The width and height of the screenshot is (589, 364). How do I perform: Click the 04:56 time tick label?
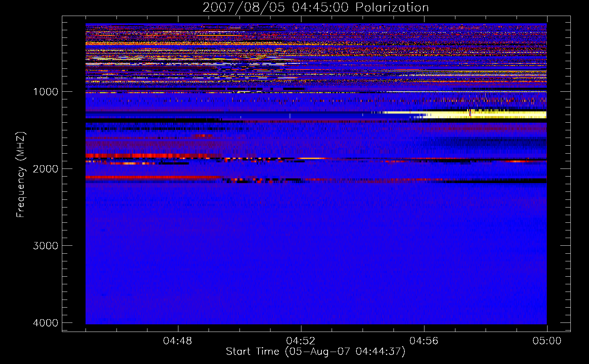pyautogui.click(x=424, y=341)
